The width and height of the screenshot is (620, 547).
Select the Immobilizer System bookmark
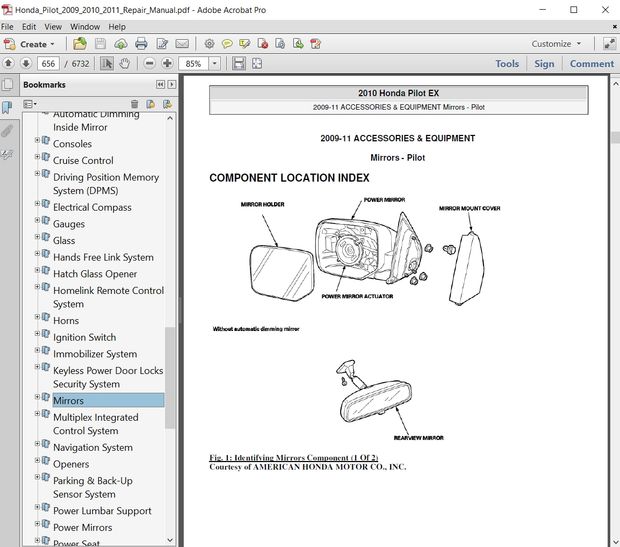(95, 354)
